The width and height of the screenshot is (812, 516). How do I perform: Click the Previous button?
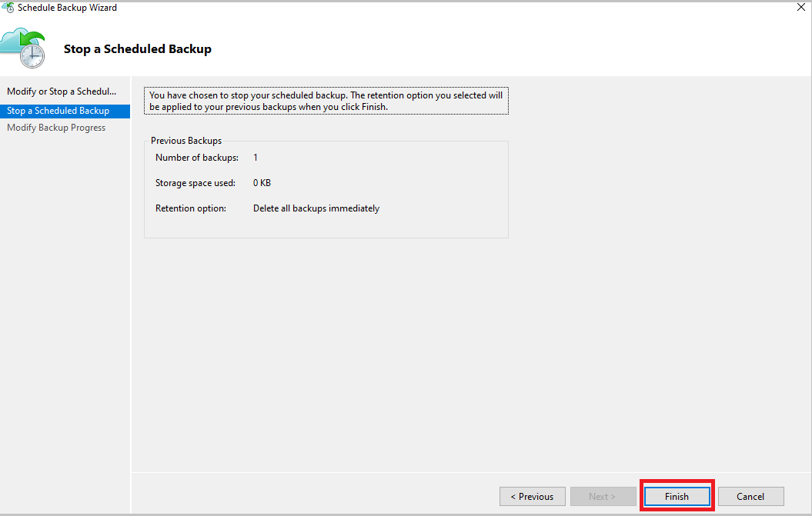tap(532, 496)
